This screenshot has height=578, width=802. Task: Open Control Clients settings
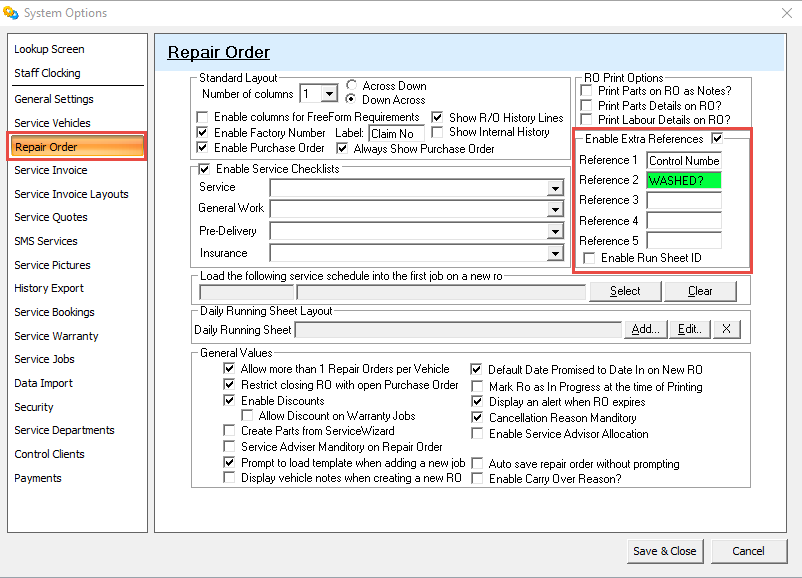(49, 455)
